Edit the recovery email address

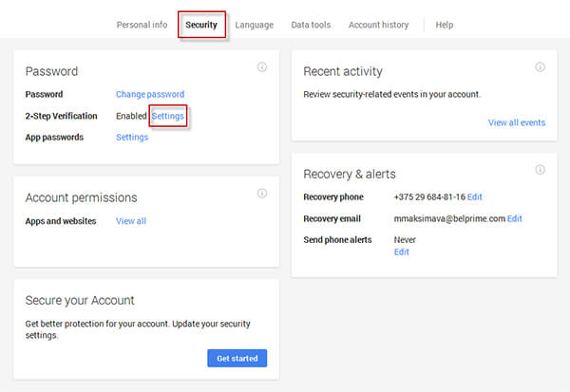514,218
